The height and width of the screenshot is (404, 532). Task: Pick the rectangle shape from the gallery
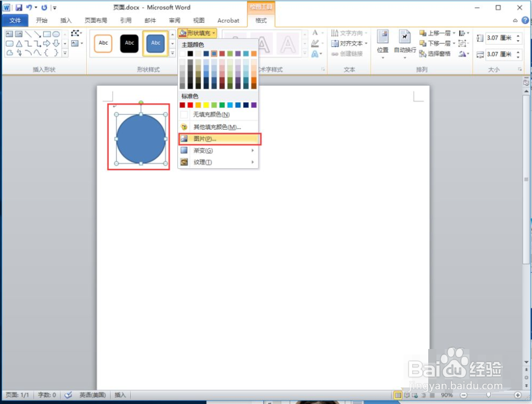(47, 34)
